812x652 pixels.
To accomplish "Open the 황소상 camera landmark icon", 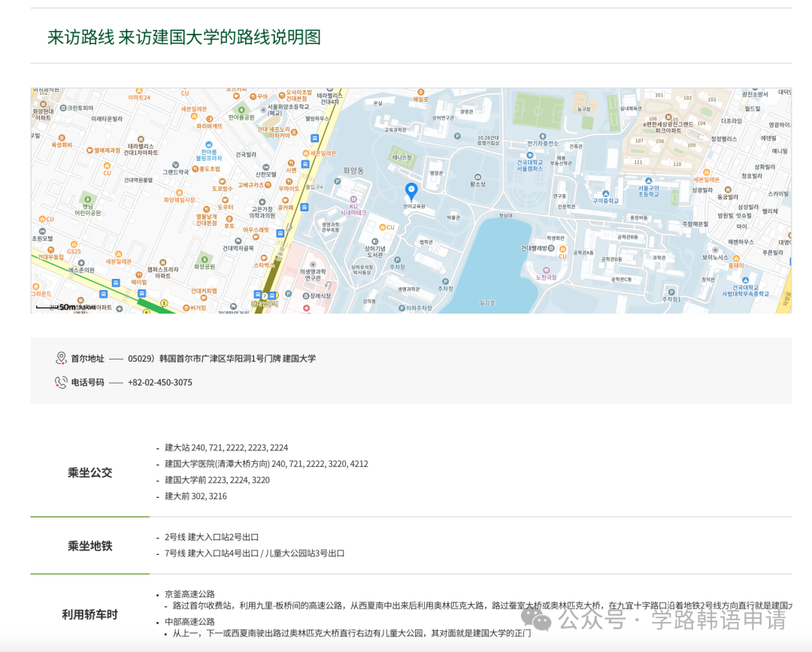I will pyautogui.click(x=477, y=177).
